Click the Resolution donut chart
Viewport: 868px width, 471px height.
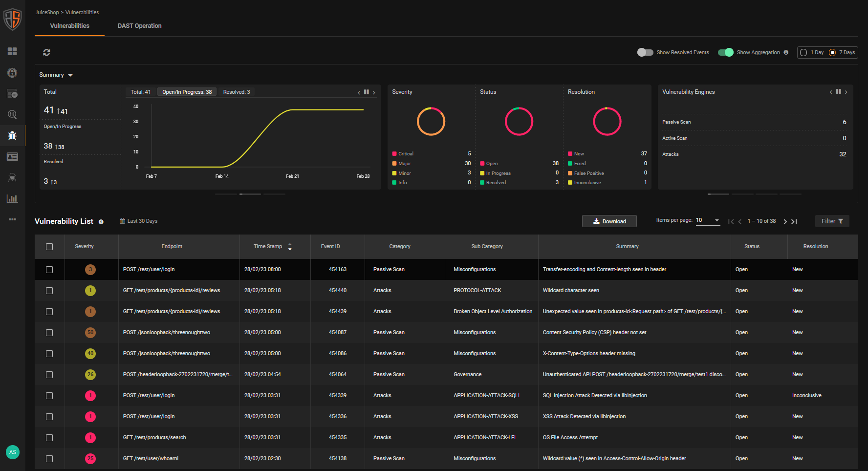pyautogui.click(x=607, y=121)
